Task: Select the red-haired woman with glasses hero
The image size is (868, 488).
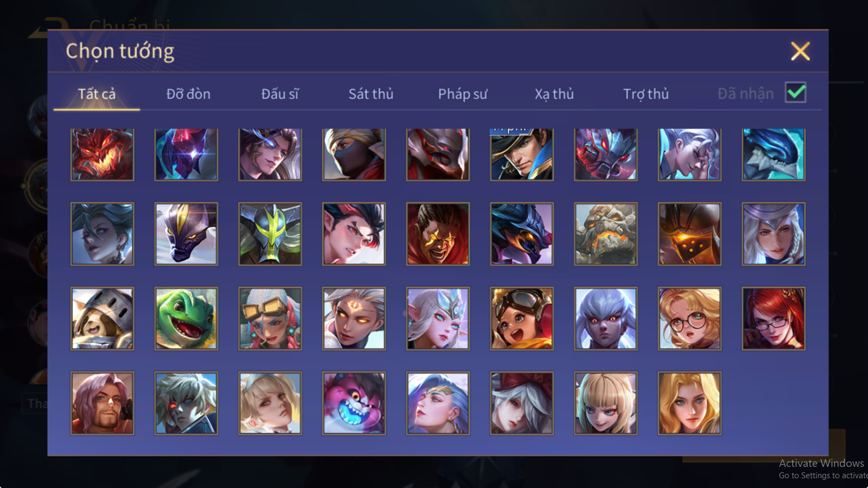Action: tap(773, 318)
